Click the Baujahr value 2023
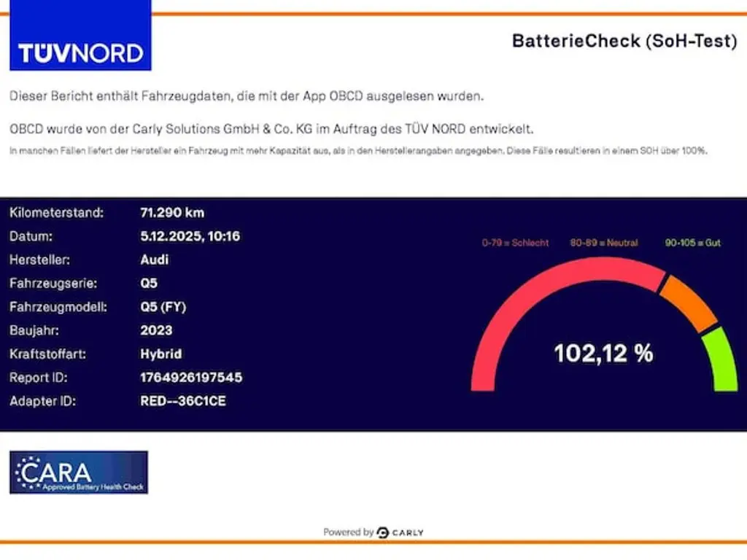747x560 pixels. pos(156,330)
